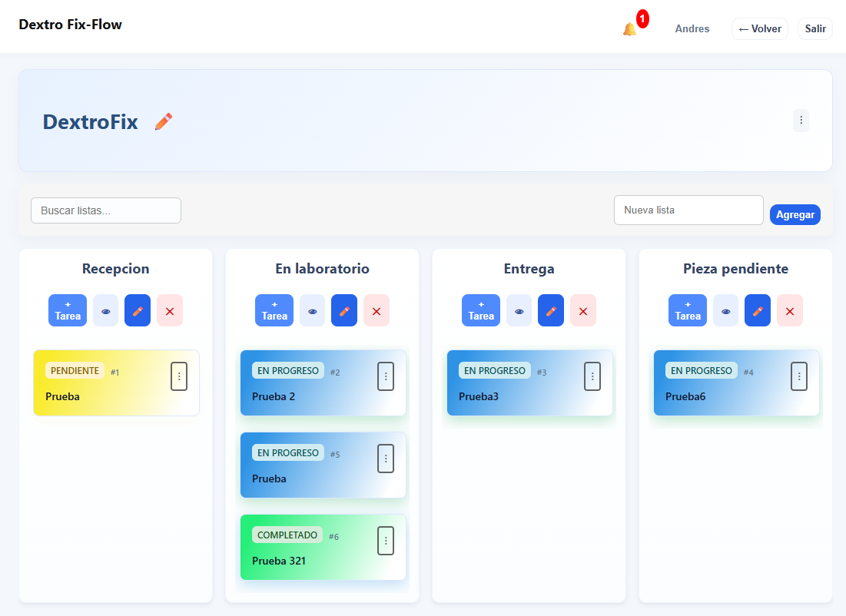Focus the Buscar listas search field

(x=106, y=210)
